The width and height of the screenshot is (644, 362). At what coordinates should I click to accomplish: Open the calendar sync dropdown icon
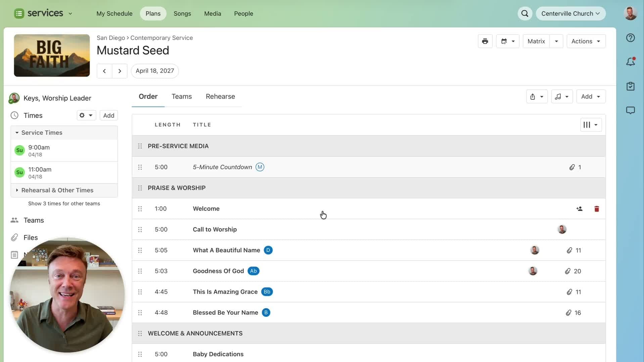pos(507,41)
